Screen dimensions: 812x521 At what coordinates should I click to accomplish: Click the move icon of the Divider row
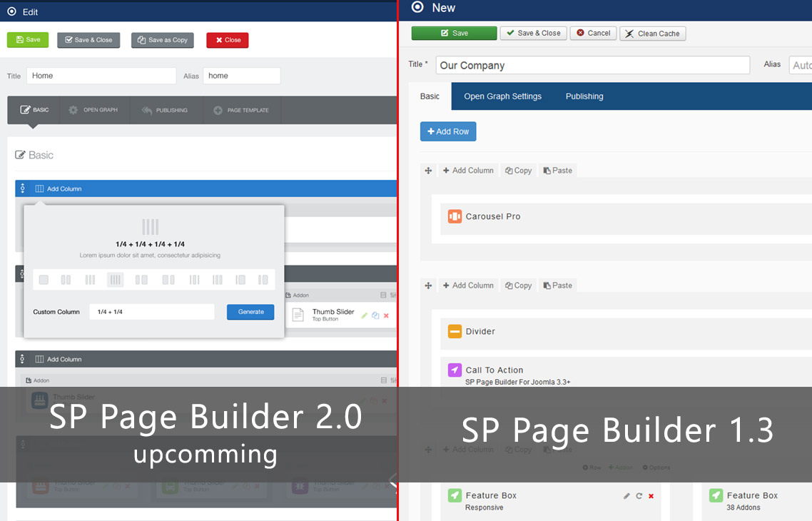pos(428,285)
